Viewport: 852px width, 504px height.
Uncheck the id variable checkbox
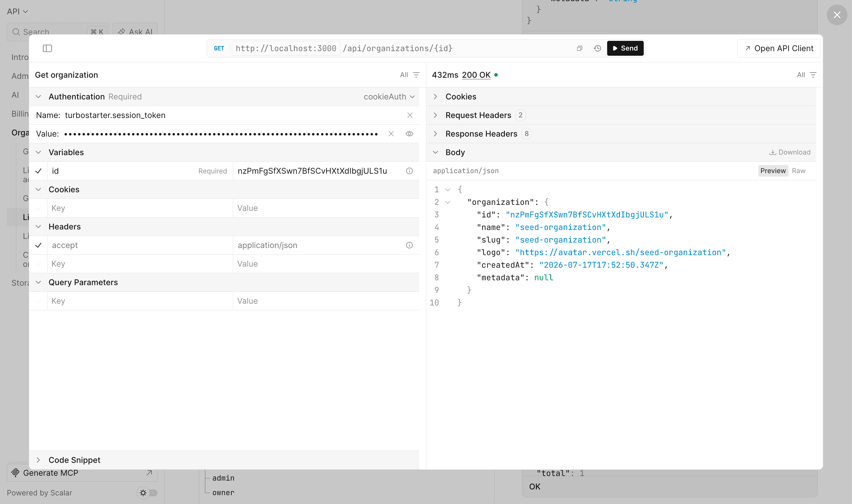click(38, 171)
